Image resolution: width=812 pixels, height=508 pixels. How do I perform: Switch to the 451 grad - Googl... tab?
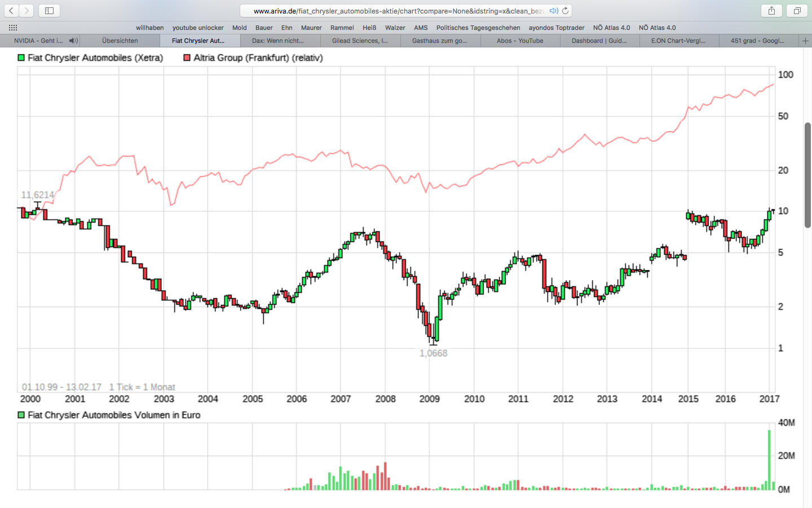759,41
